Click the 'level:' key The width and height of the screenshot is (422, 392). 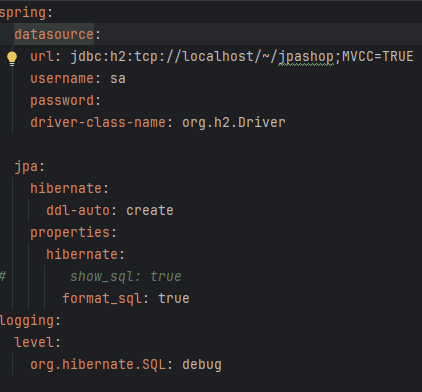37,342
